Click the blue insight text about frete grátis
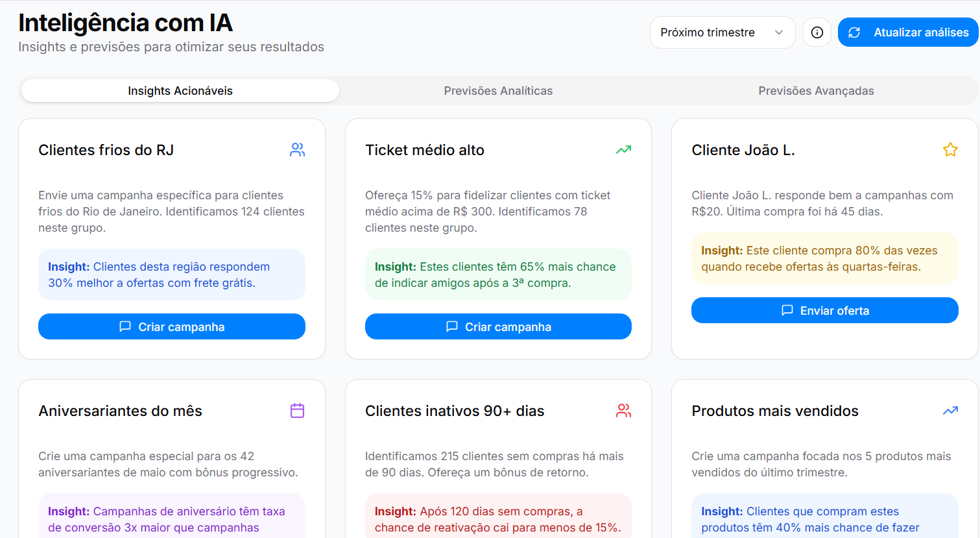This screenshot has height=538, width=980. [x=171, y=275]
